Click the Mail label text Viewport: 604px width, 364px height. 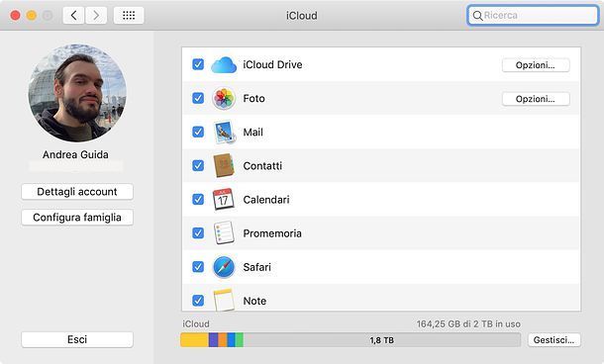tap(253, 132)
